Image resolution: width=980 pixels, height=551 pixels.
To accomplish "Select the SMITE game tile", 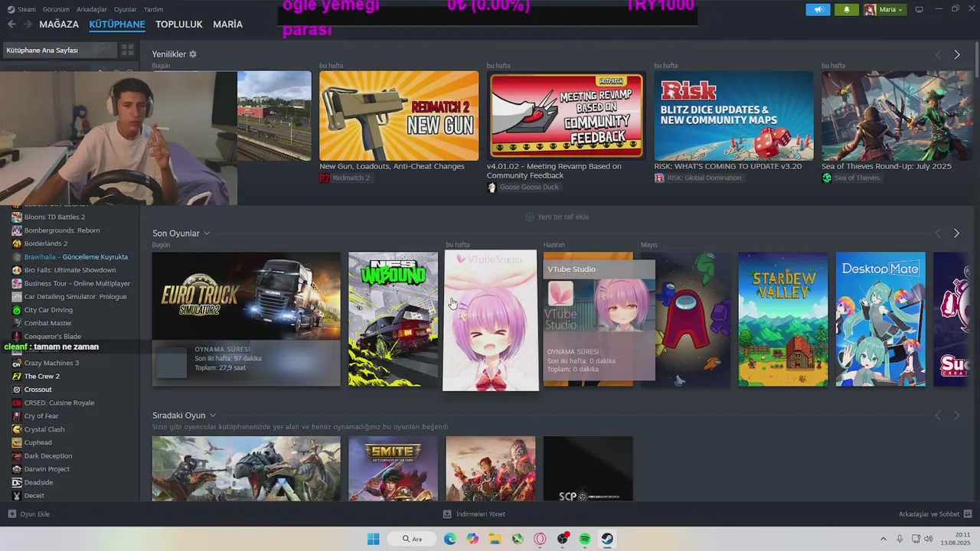I will (393, 468).
